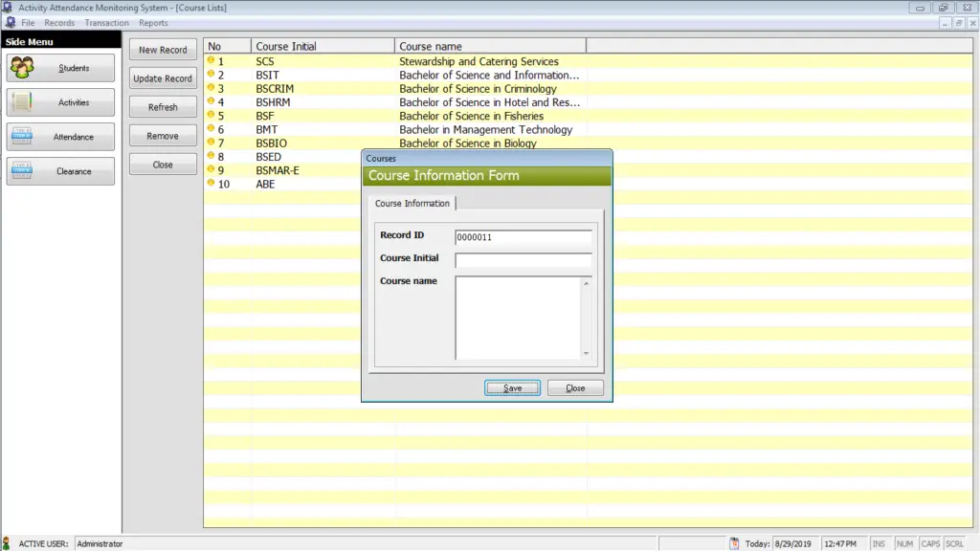Image resolution: width=980 pixels, height=551 pixels.
Task: Click the Courses icon on the dialog title bar
Action: 368,157
